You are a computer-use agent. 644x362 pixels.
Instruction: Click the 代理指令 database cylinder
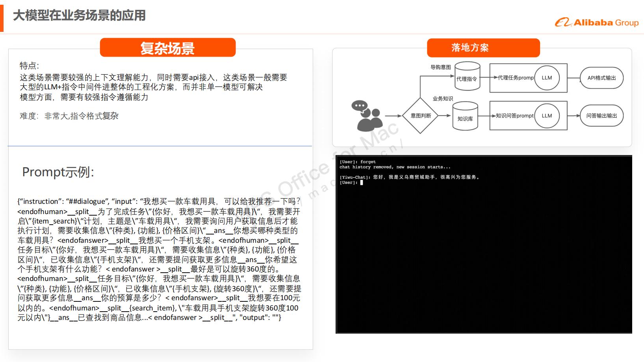point(467,77)
